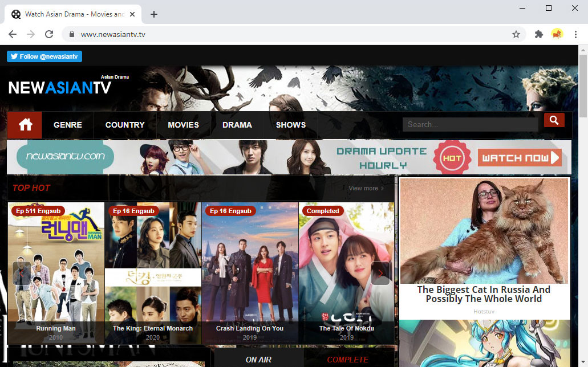The height and width of the screenshot is (367, 588).
Task: Switch to the Complete tab
Action: pyautogui.click(x=348, y=360)
